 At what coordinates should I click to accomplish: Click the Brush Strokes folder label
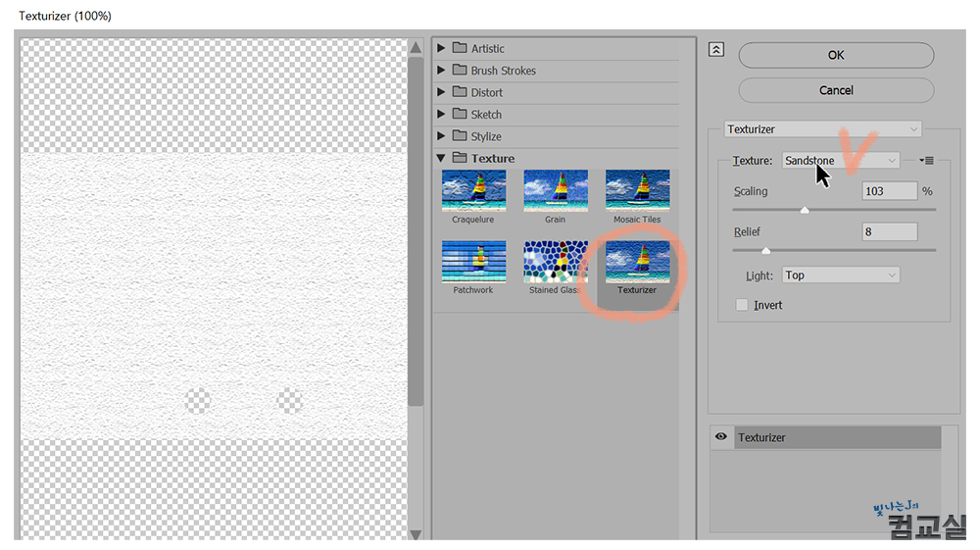tap(503, 71)
